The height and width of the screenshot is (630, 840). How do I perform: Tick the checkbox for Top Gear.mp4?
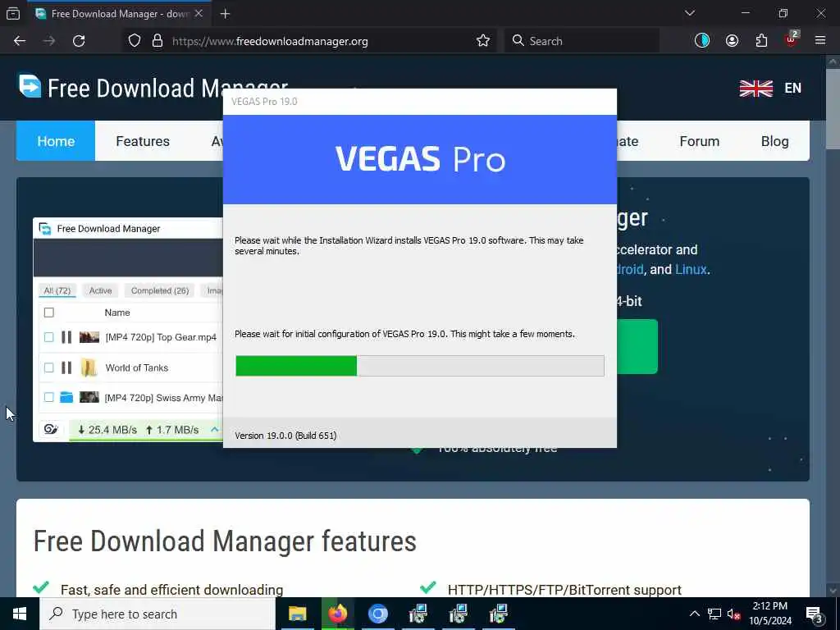click(48, 337)
